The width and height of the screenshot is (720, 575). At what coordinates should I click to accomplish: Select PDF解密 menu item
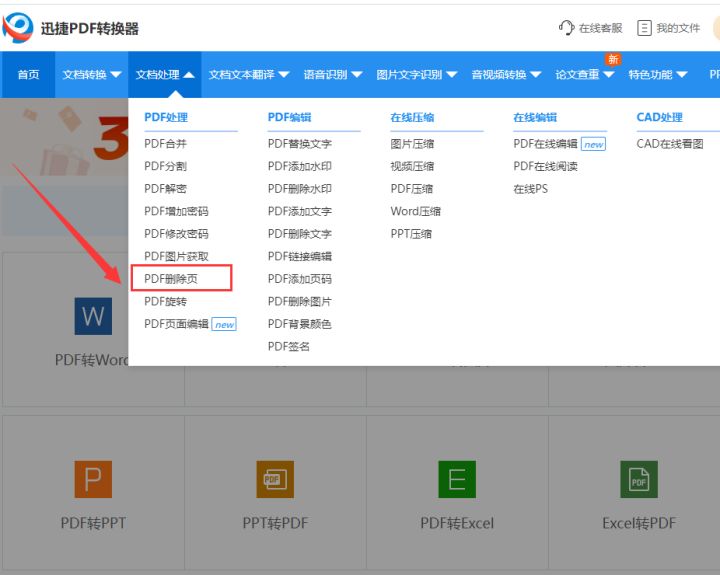tap(165, 189)
